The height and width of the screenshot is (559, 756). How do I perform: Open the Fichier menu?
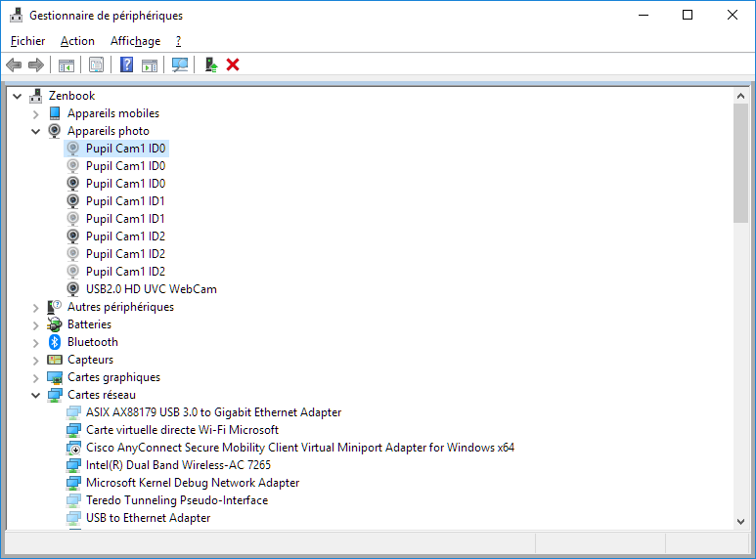coord(28,41)
